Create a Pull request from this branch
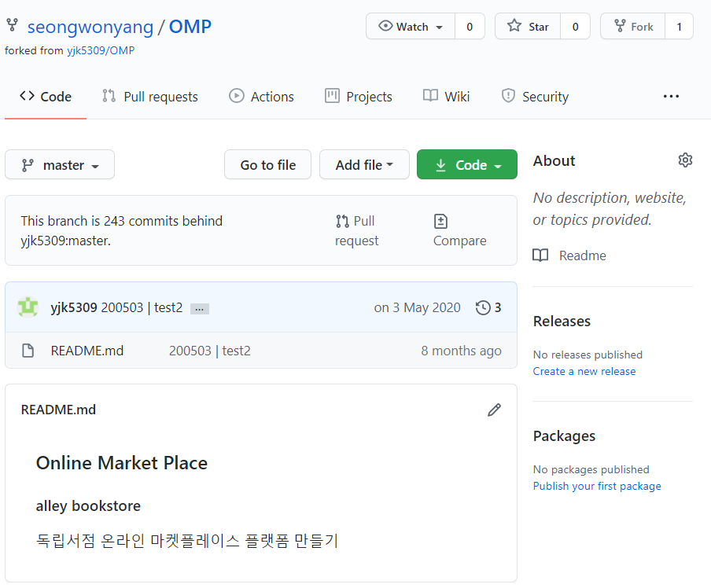Viewport: 711px width, 588px height. pos(356,231)
